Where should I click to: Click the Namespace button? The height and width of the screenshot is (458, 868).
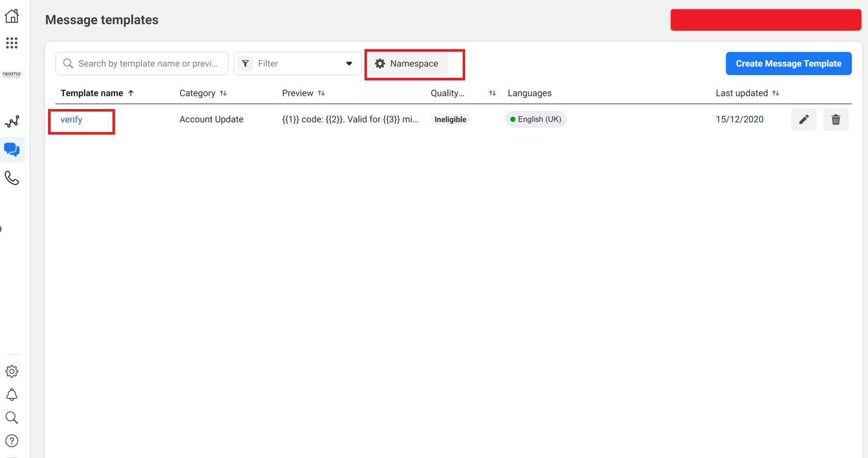407,63
